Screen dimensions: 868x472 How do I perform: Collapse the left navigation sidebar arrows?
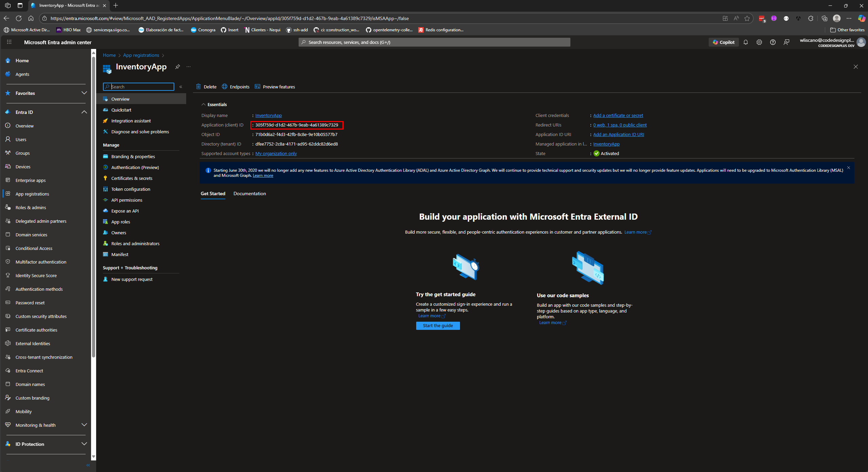[x=88, y=465]
